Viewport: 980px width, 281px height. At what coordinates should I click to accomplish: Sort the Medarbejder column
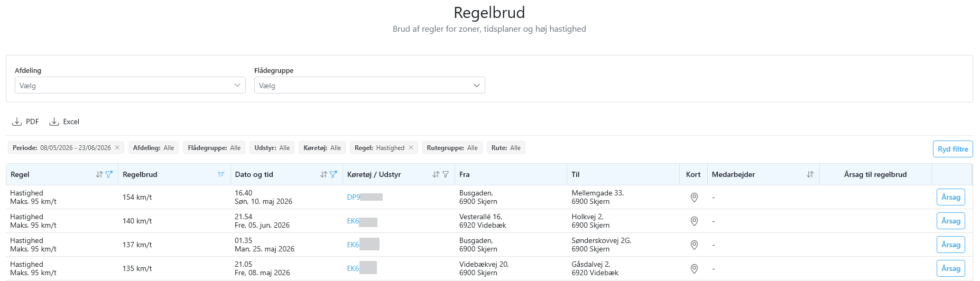coord(810,174)
